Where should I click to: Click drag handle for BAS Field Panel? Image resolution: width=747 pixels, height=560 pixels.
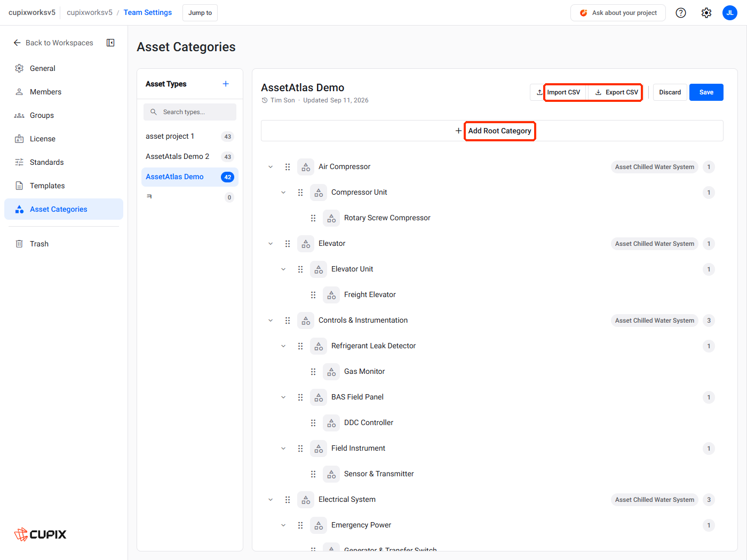pos(300,397)
